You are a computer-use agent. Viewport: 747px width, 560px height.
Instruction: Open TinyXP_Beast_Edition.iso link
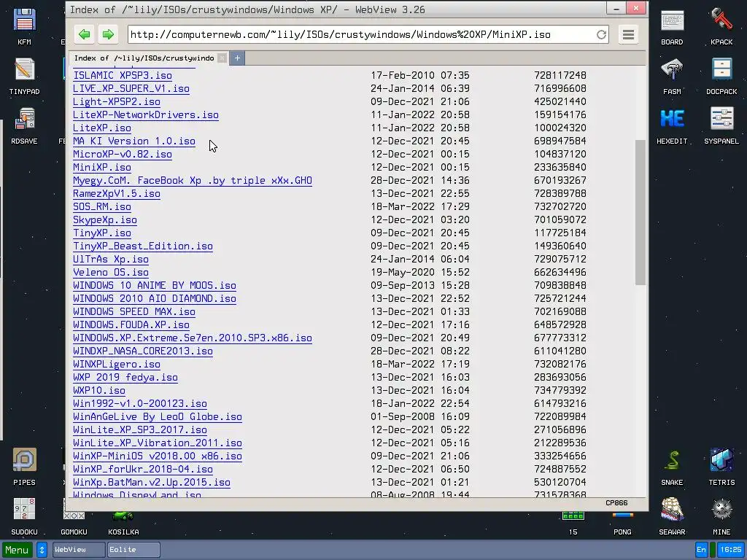click(x=143, y=246)
